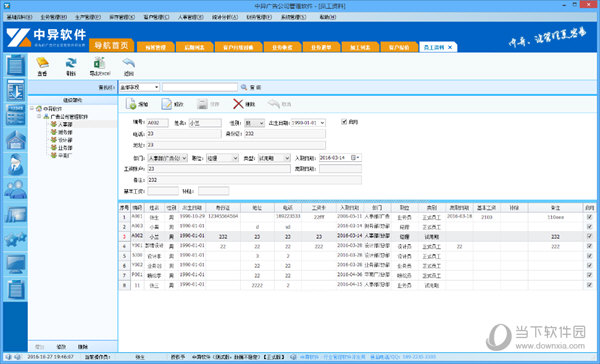This screenshot has width=600, height=364.
Task: Toggle enabled checkbox for table row 5
Action: click(589, 256)
